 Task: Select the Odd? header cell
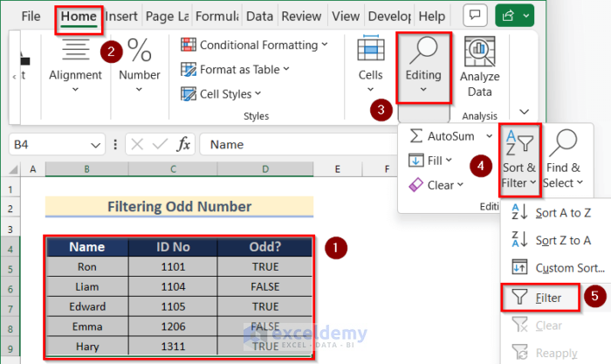pos(265,247)
